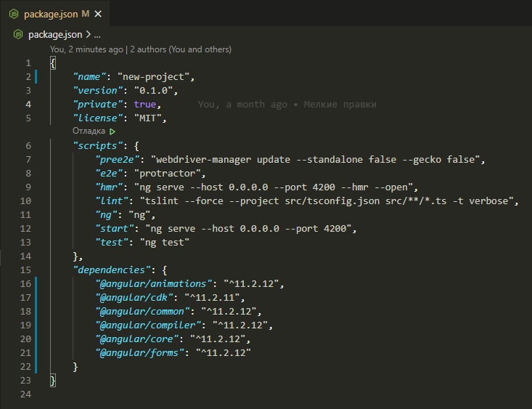Click the "hmr" script key
This screenshot has height=409, width=532.
tap(109, 187)
